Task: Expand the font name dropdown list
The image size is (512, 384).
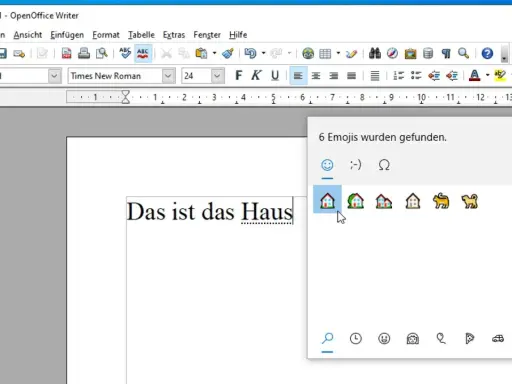Action: 168,76
